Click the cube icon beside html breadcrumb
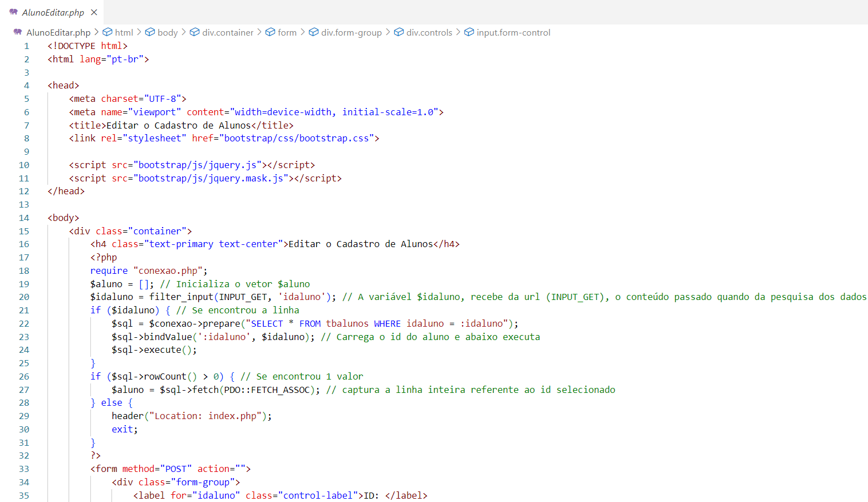Viewport: 868px width, 502px height. click(x=107, y=32)
